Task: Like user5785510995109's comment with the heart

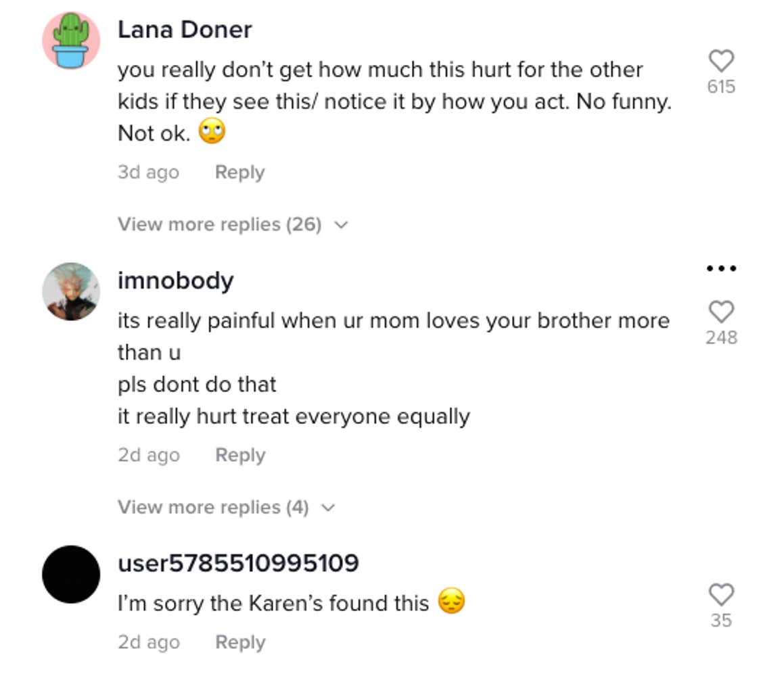Action: pyautogui.click(x=721, y=595)
